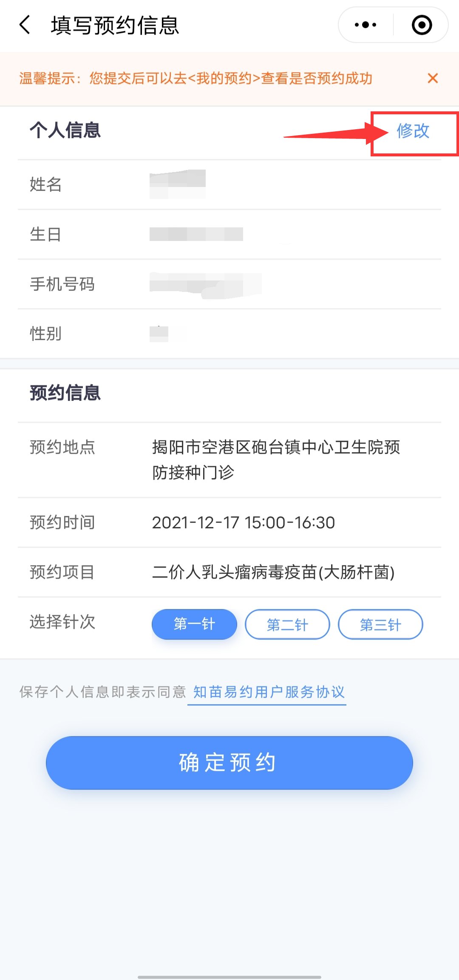Tap the 个人信息 section header
Screen dimensions: 459x980
pos(65,130)
